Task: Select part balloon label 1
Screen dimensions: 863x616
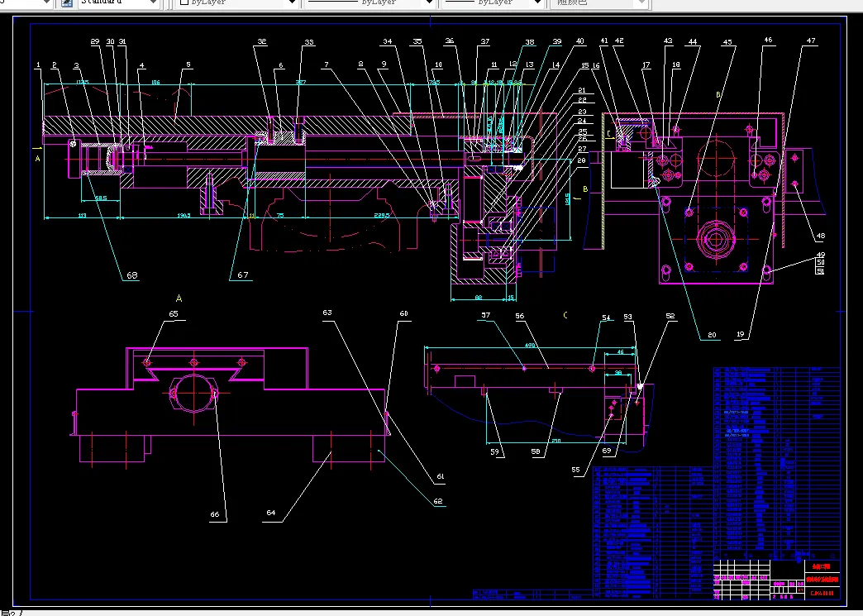Action: (38, 65)
